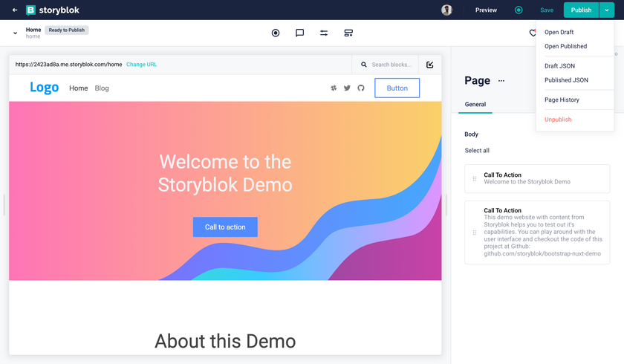Click the Slack icon in preview header
This screenshot has width=624, height=364.
point(334,88)
